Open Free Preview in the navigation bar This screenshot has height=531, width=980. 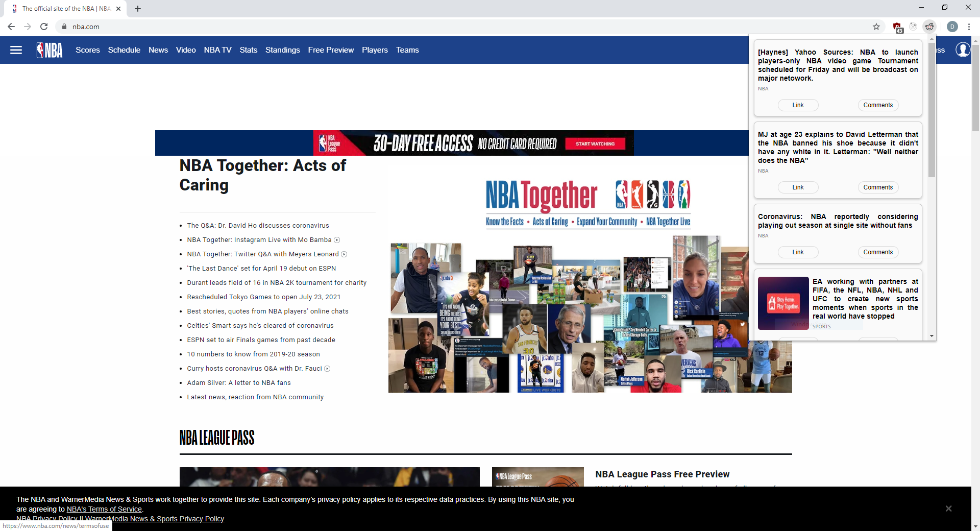point(331,50)
